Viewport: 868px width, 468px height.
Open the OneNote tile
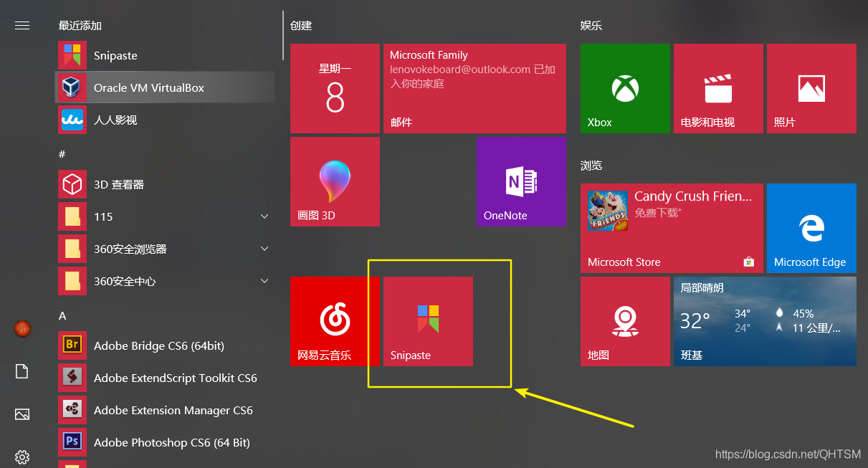pos(521,181)
